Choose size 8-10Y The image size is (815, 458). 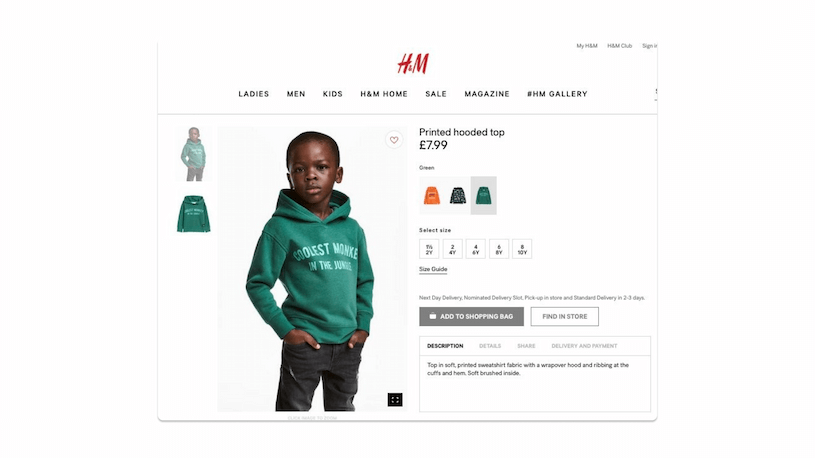(522, 249)
